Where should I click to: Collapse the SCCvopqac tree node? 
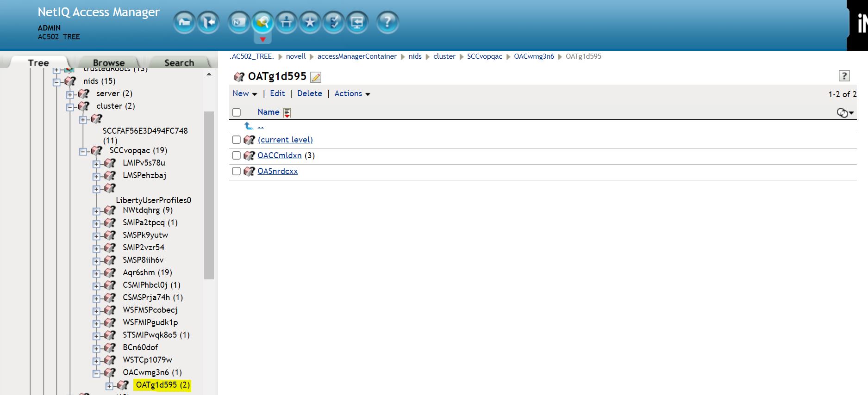[x=83, y=151]
